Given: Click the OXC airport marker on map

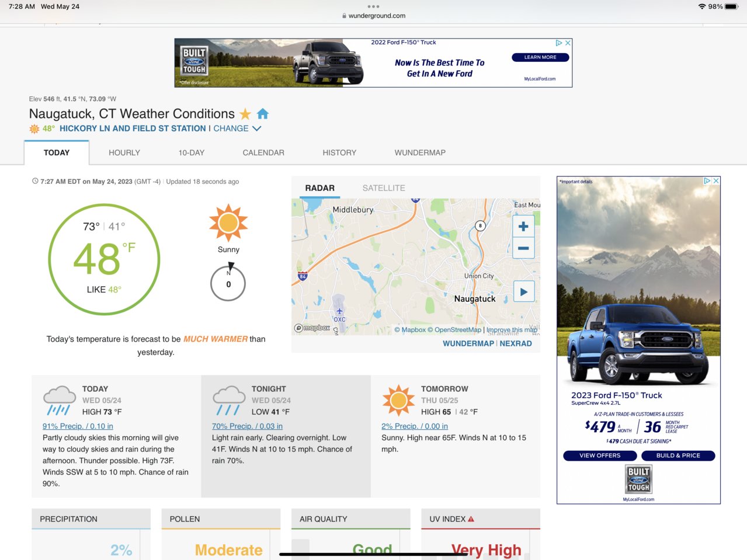Looking at the screenshot, I should click(x=339, y=315).
